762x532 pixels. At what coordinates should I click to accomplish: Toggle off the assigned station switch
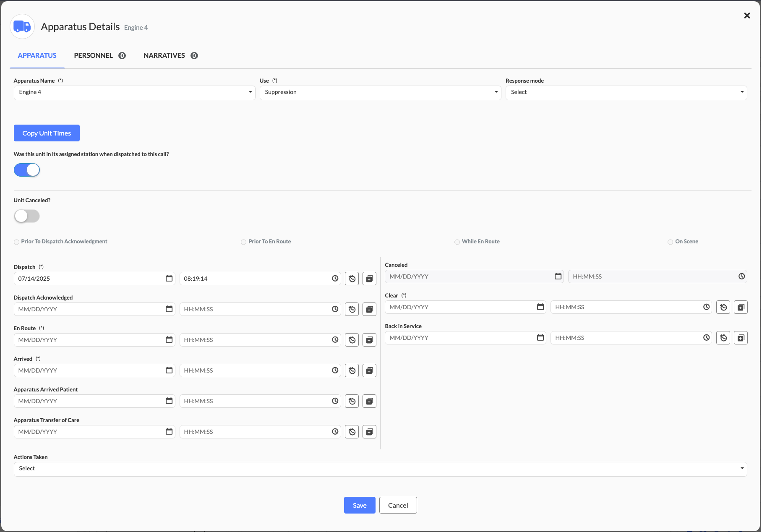(27, 170)
